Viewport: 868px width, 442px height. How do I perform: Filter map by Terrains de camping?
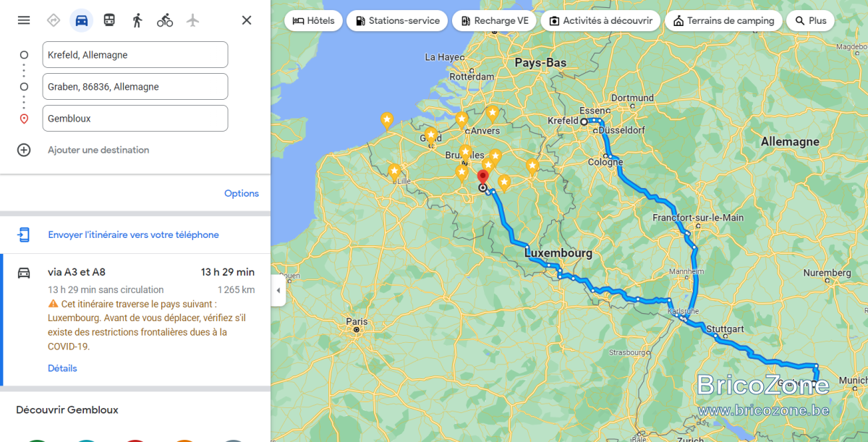pos(723,20)
